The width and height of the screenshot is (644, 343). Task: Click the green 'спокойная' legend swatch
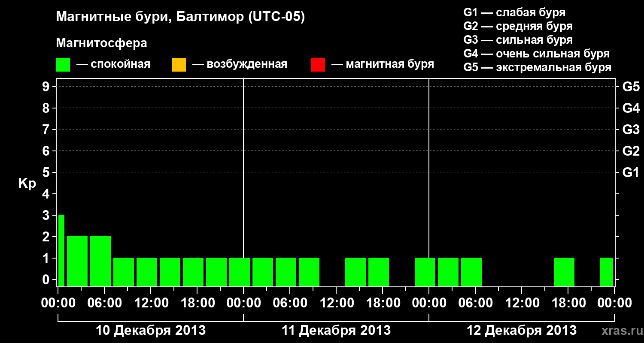63,65
